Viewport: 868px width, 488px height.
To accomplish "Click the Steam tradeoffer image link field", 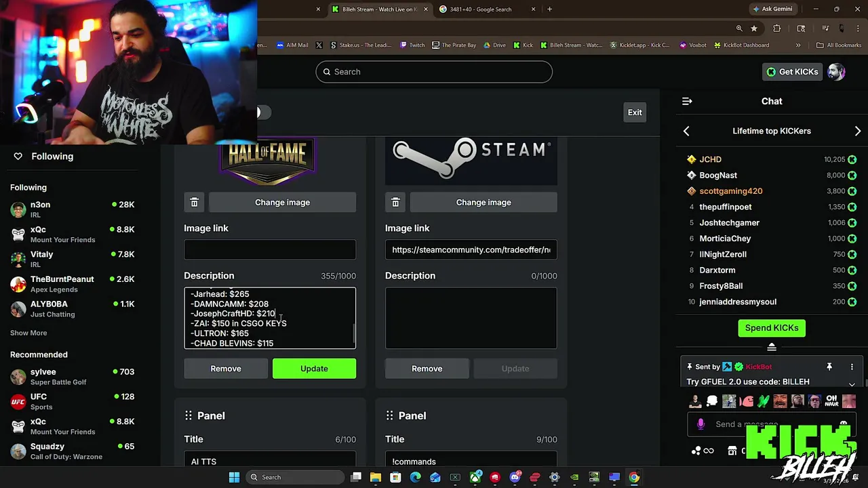I will coord(471,249).
